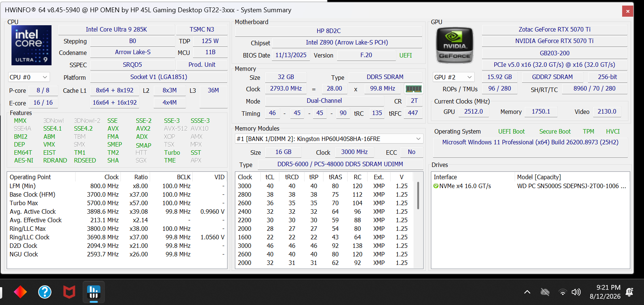Expand the memory module selection dropdown

pos(329,139)
